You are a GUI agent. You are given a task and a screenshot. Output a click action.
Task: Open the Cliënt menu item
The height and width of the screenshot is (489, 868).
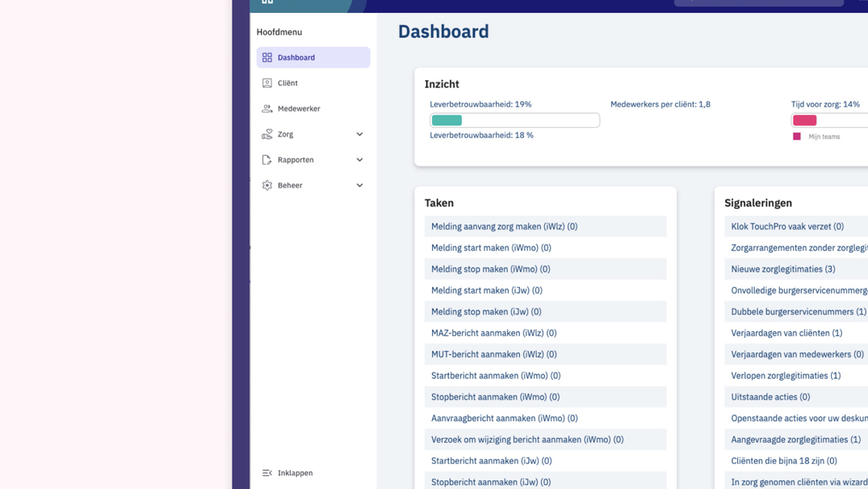pos(312,82)
